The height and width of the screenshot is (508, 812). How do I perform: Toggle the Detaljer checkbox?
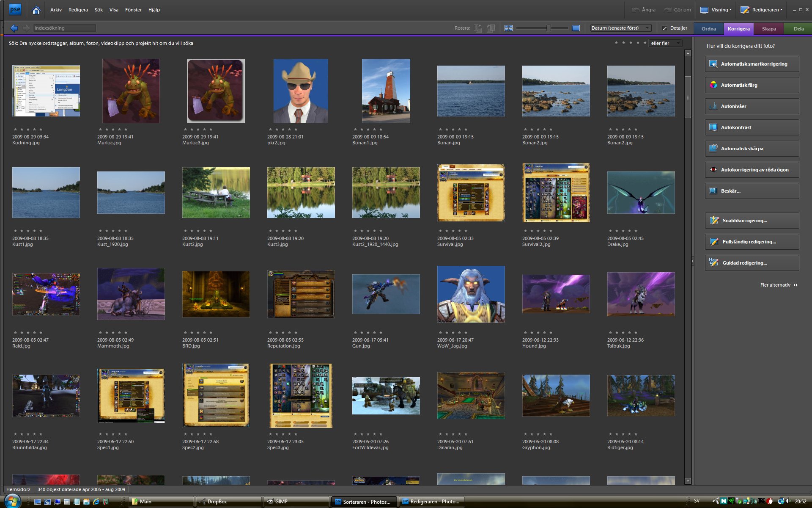point(664,28)
